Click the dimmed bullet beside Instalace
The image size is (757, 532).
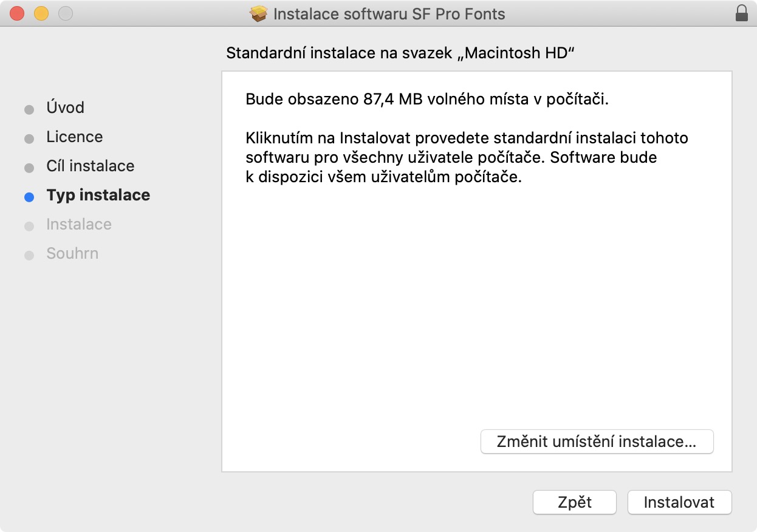[x=29, y=226]
